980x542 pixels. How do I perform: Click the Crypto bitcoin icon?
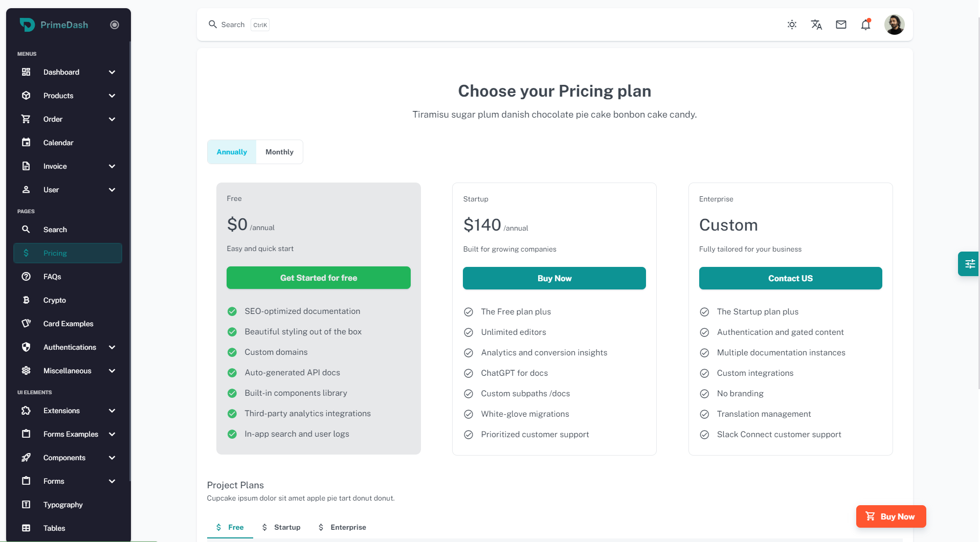pos(26,300)
